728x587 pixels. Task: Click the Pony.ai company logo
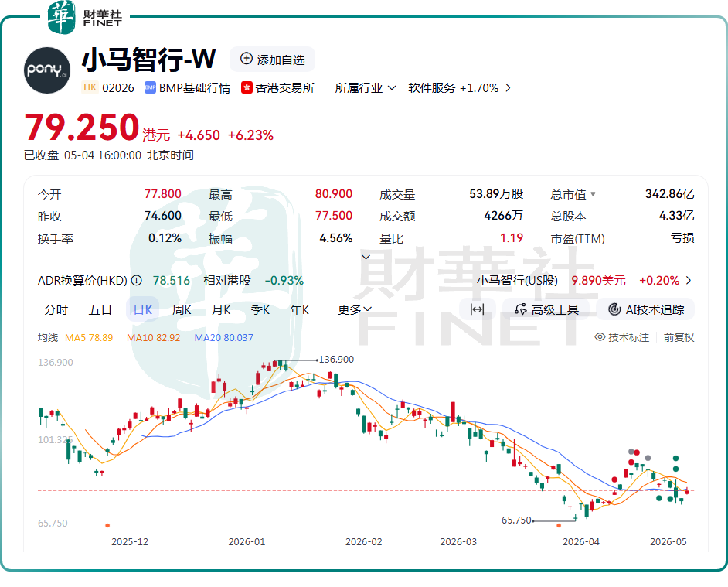point(47,70)
